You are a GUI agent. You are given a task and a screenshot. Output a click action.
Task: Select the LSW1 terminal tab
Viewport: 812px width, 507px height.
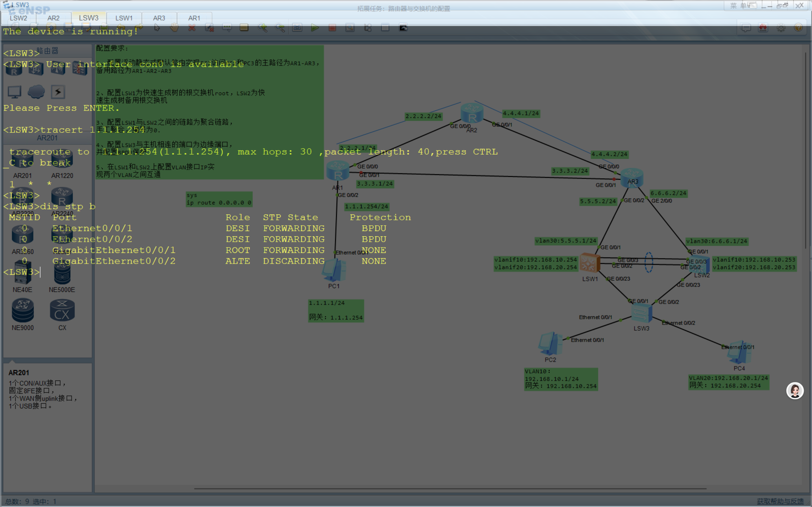click(x=124, y=18)
